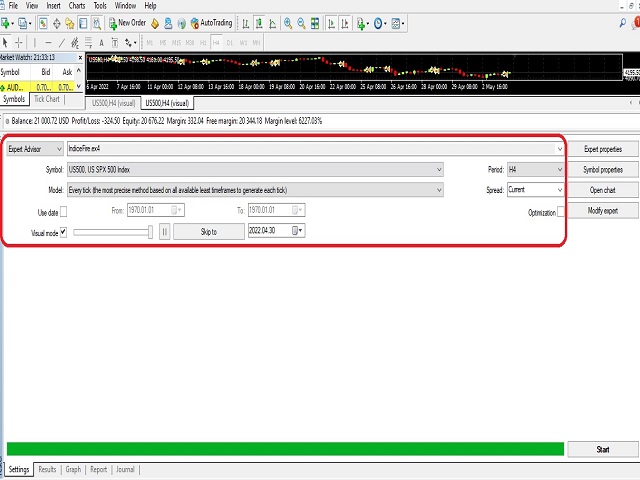Expand the IndiceFire.ex4 expert dropdown
Viewport: 640px width, 480px height.
(560, 149)
